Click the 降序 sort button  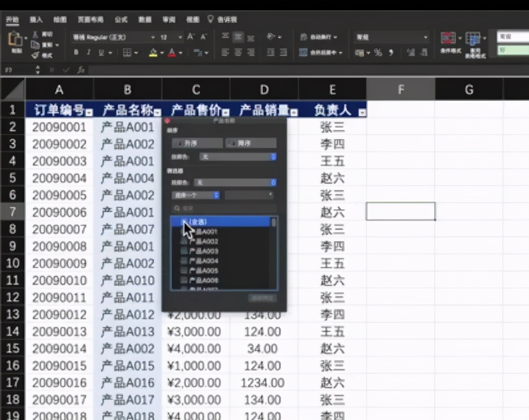tap(251, 143)
